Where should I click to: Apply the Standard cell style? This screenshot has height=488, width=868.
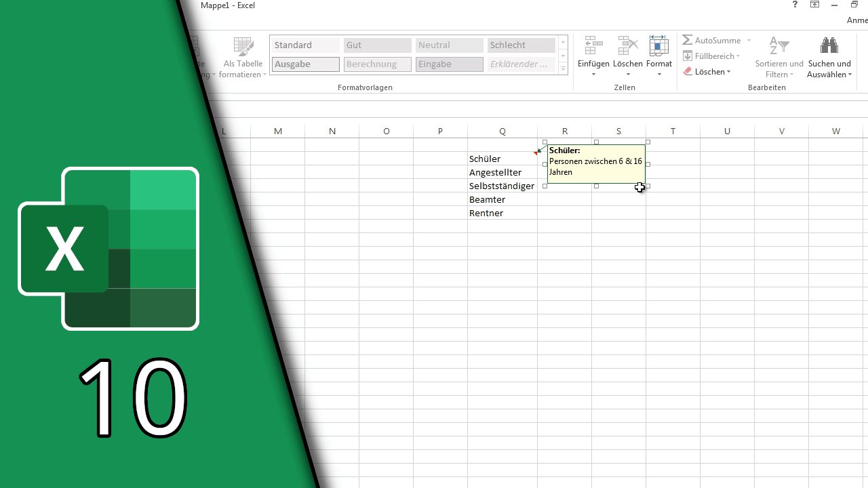306,45
